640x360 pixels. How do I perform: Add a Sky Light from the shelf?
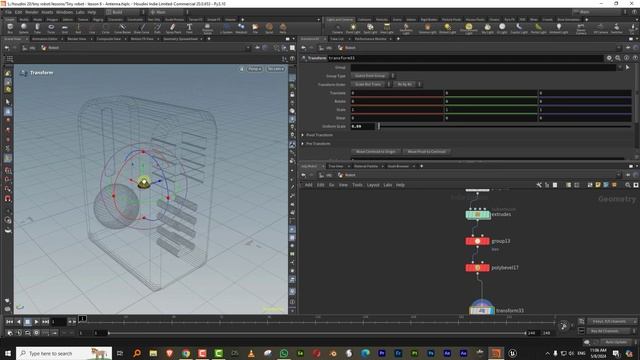tap(487, 28)
